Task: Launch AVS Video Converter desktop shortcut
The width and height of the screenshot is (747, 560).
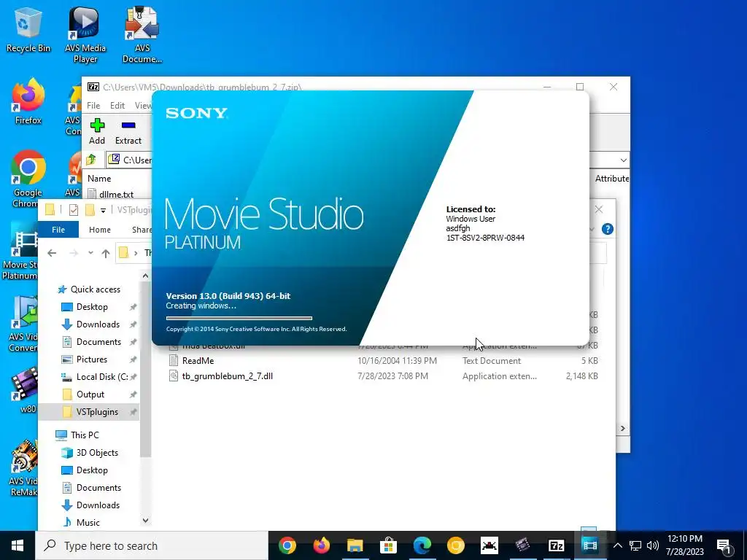Action: (x=23, y=324)
